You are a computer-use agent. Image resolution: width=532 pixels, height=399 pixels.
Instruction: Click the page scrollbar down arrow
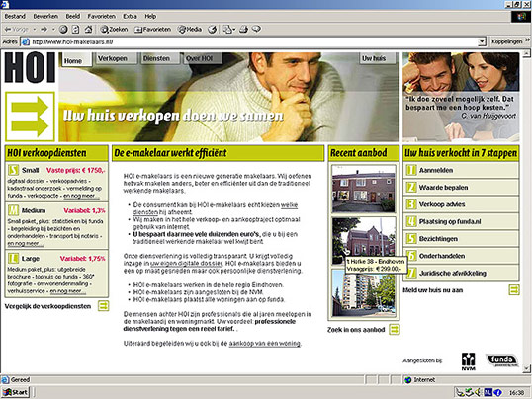tap(527, 369)
